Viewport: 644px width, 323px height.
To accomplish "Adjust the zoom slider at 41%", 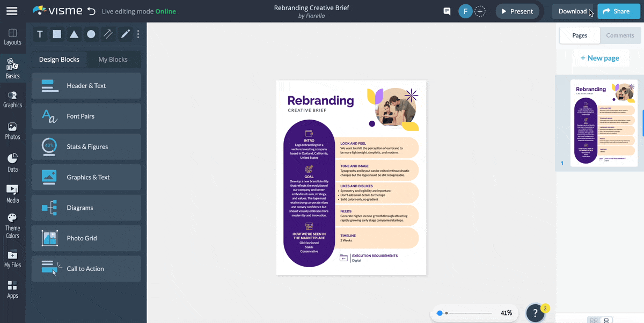I will coord(447,312).
